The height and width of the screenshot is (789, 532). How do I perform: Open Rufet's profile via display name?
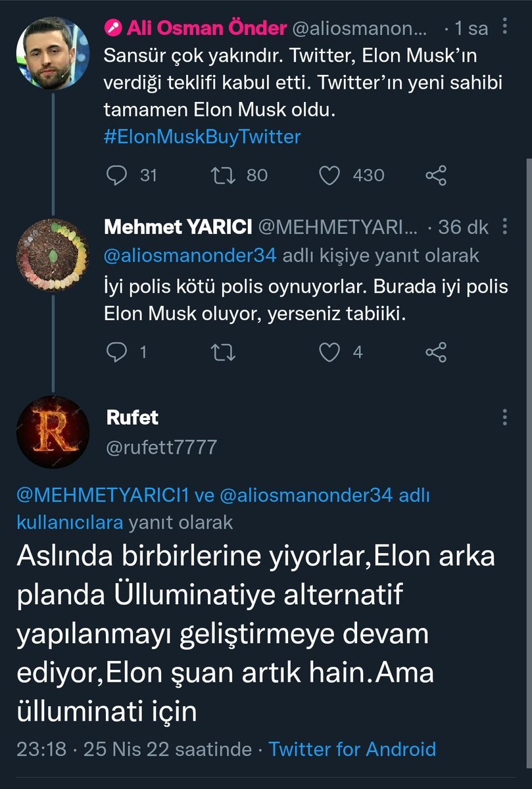point(132,417)
